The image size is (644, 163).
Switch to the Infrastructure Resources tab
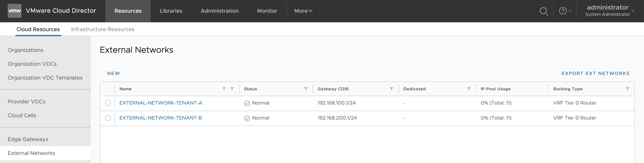click(x=103, y=29)
